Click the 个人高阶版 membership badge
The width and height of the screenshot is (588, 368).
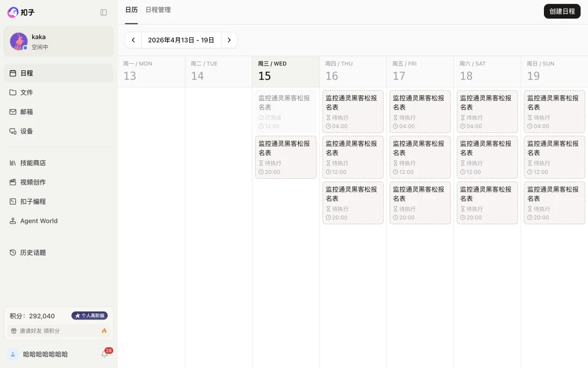89,315
